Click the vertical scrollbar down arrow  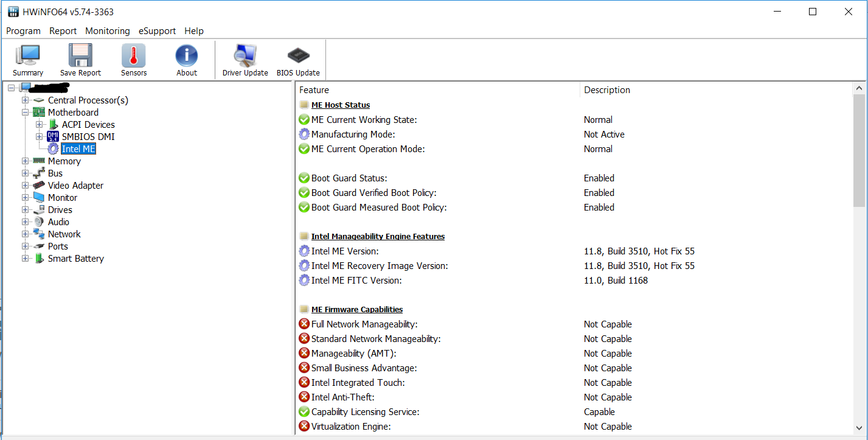(x=859, y=428)
